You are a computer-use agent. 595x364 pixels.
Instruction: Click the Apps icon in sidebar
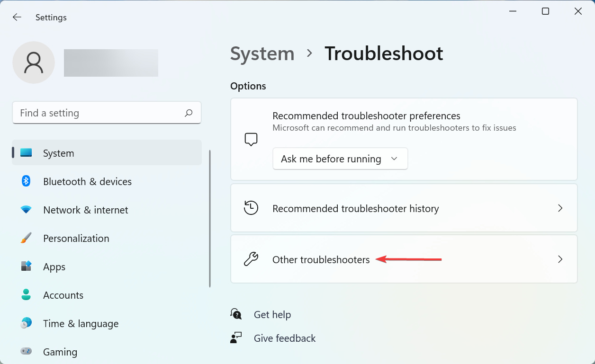26,266
